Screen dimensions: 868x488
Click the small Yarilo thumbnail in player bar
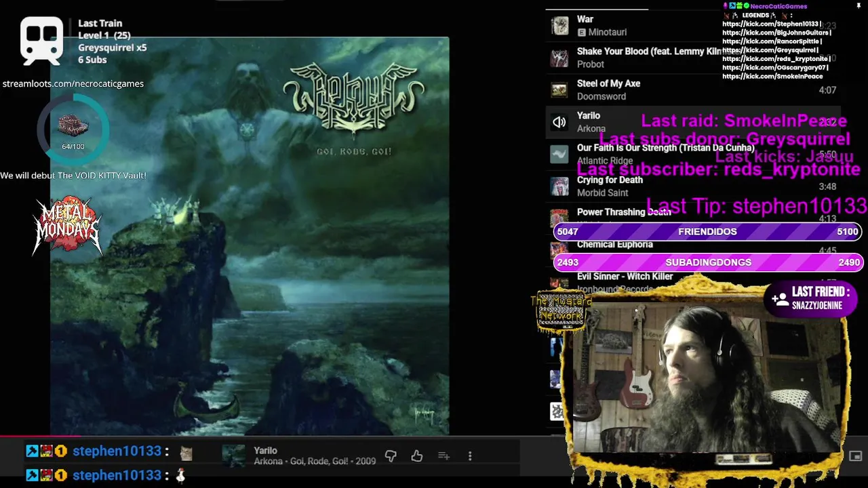click(x=234, y=455)
